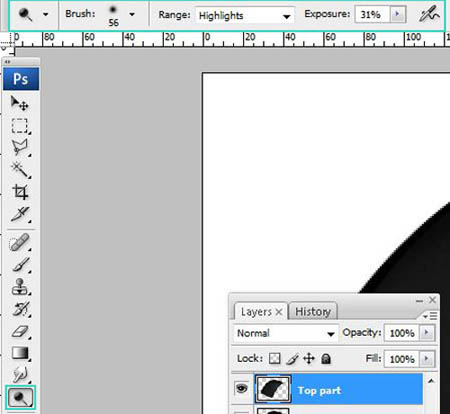This screenshot has width=450, height=414.
Task: Click the Top part layer thumbnail
Action: point(273,389)
